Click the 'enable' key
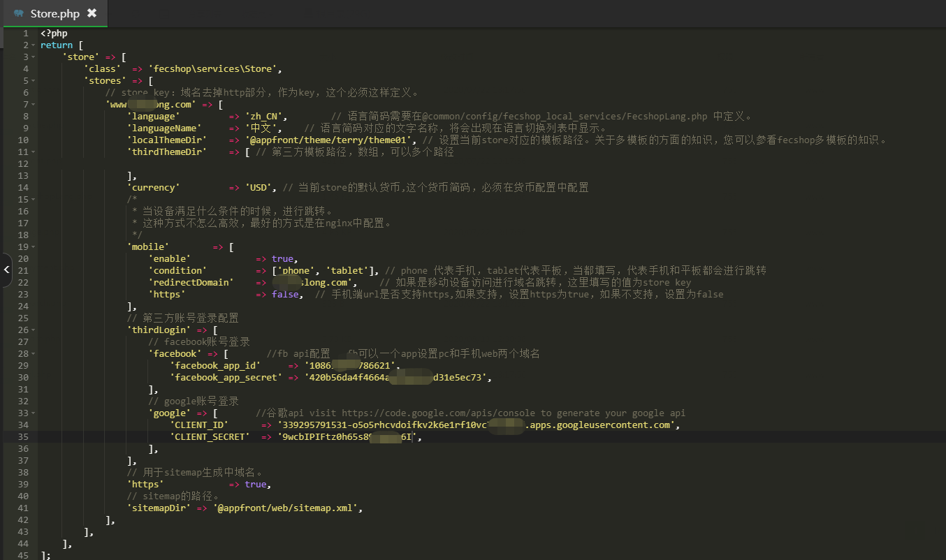Screen dimensions: 946x560 pyautogui.click(x=170, y=259)
